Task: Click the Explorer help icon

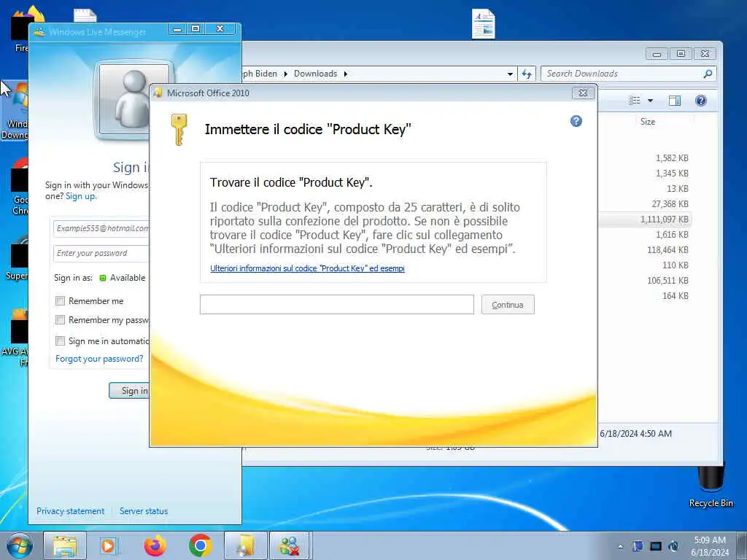Action: 701,101
